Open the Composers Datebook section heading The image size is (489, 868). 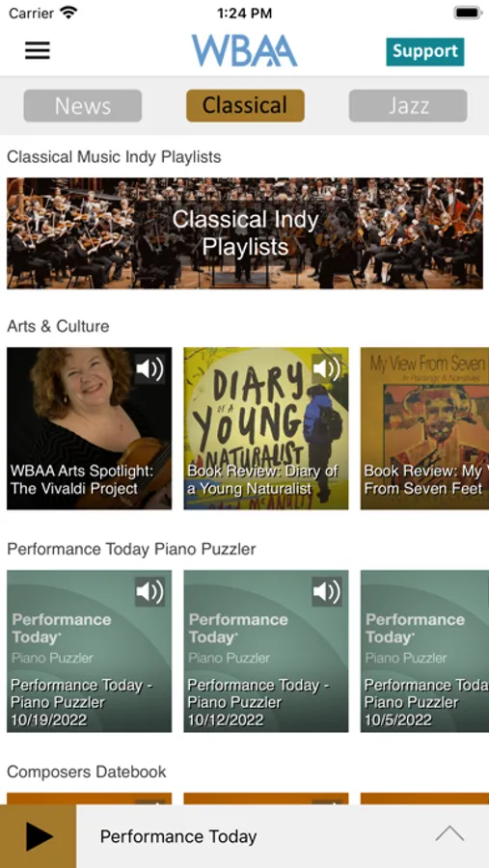(x=87, y=772)
